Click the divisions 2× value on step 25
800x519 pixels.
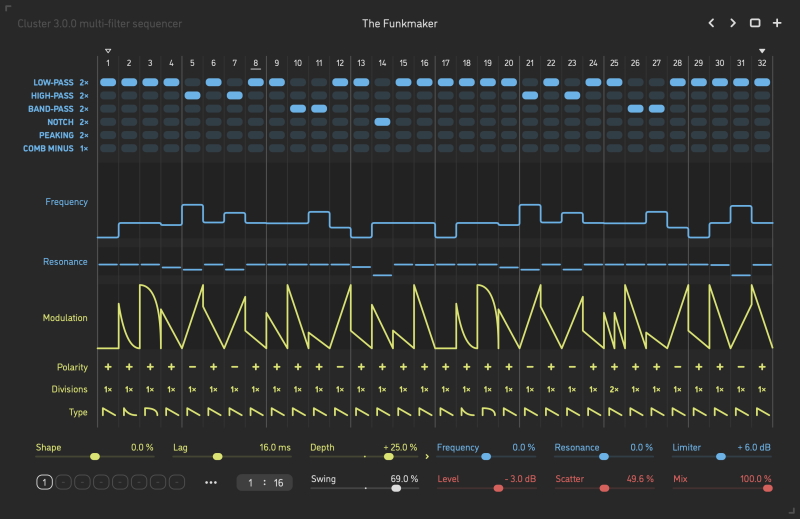pos(614,390)
